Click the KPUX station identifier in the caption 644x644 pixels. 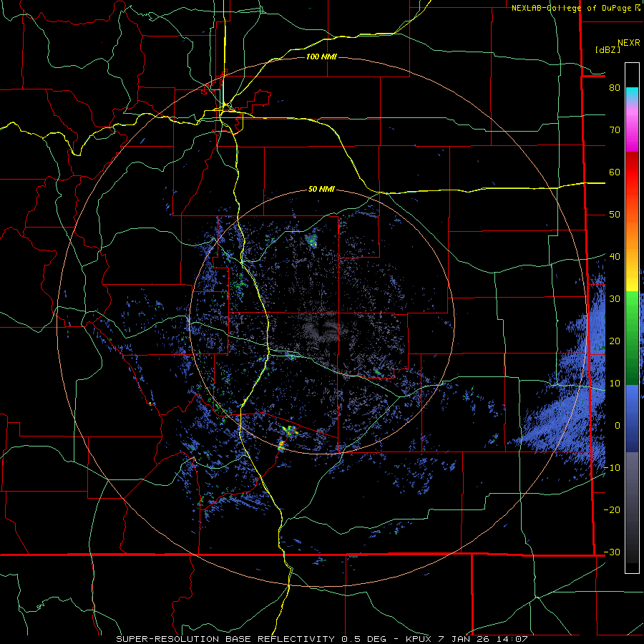[x=418, y=639]
